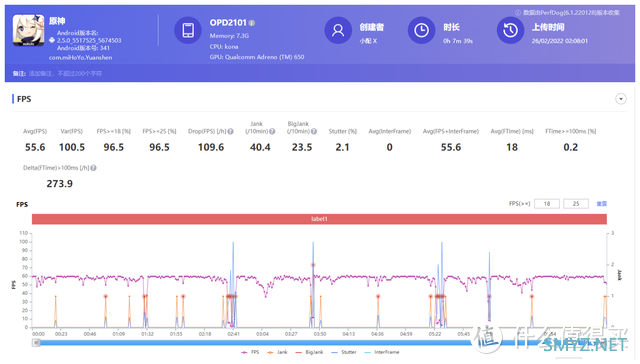Screen dimensions: 640x364
Task: Click the Delta(FTime) value 273.9
Action: click(60, 184)
